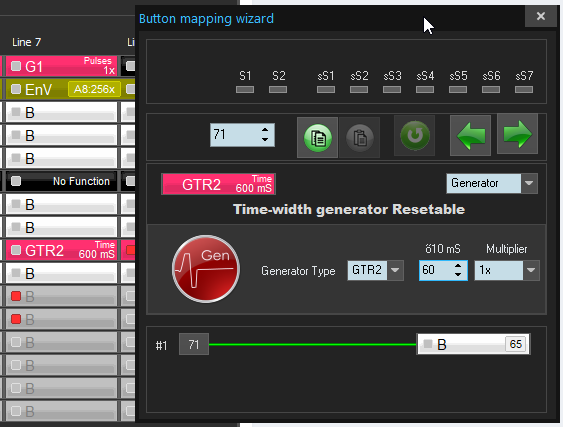Click the pink GTR2 preview button in wizard
The image size is (563, 427).
pos(219,184)
